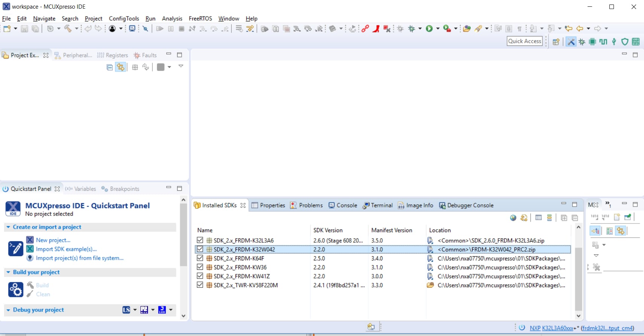Open the Run button dropdown arrow
The image size is (644, 336).
point(438,29)
